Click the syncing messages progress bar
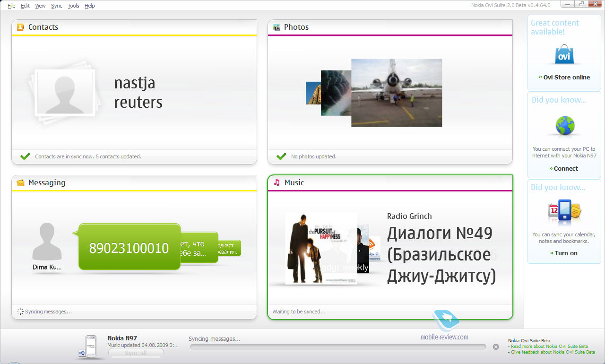This screenshot has width=605, height=364. click(338, 347)
